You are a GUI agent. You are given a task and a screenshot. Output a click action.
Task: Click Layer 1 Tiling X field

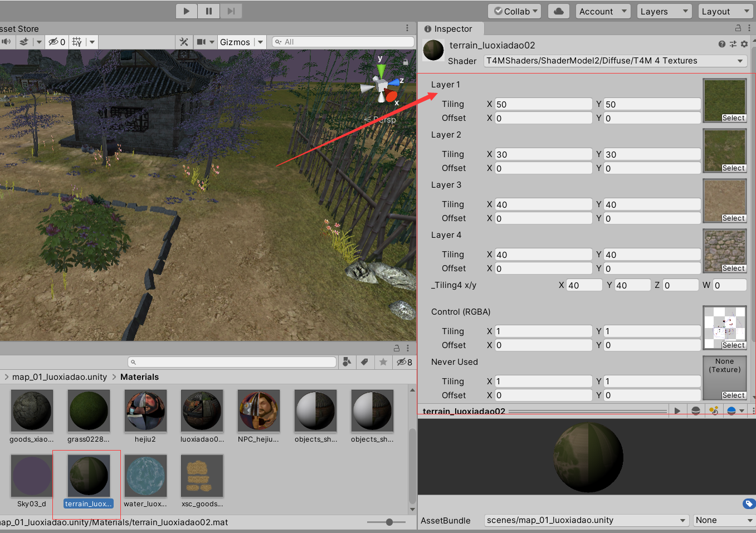(x=543, y=104)
